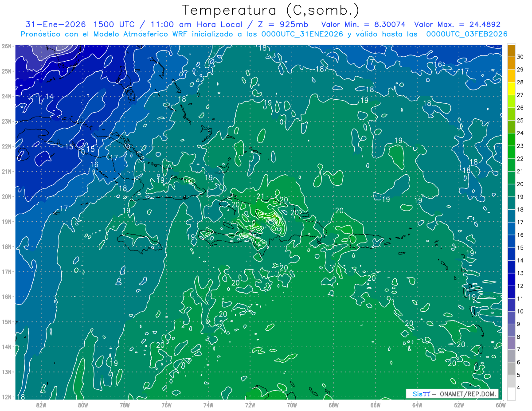Select the date text '31-Ene-2026'
Viewport: 532px width, 411px height.
coord(56,24)
